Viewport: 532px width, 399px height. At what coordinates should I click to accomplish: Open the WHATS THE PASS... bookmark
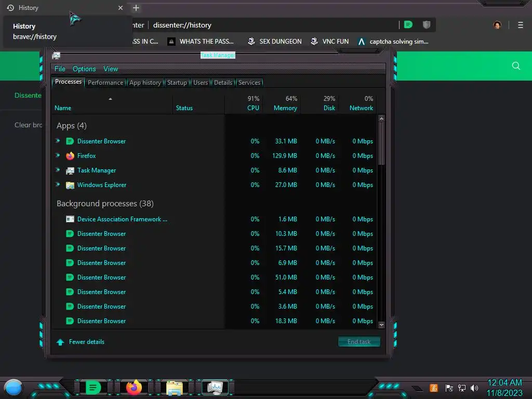tap(201, 42)
